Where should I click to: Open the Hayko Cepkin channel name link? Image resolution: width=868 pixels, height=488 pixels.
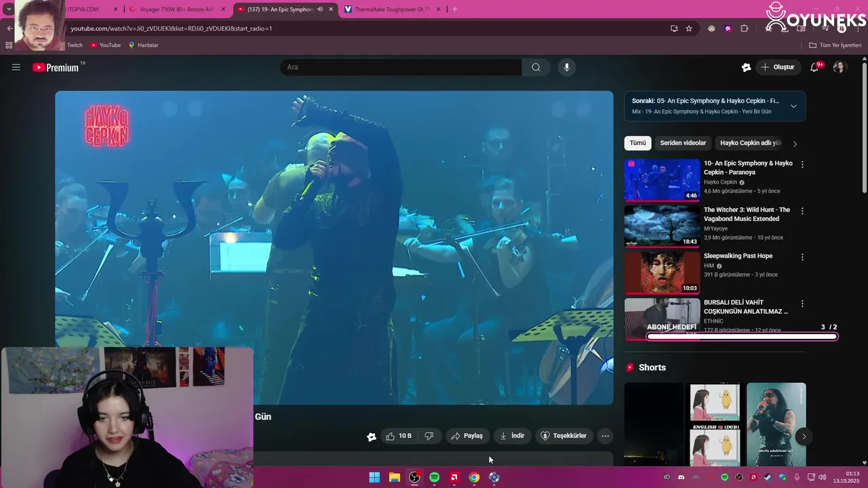(720, 182)
